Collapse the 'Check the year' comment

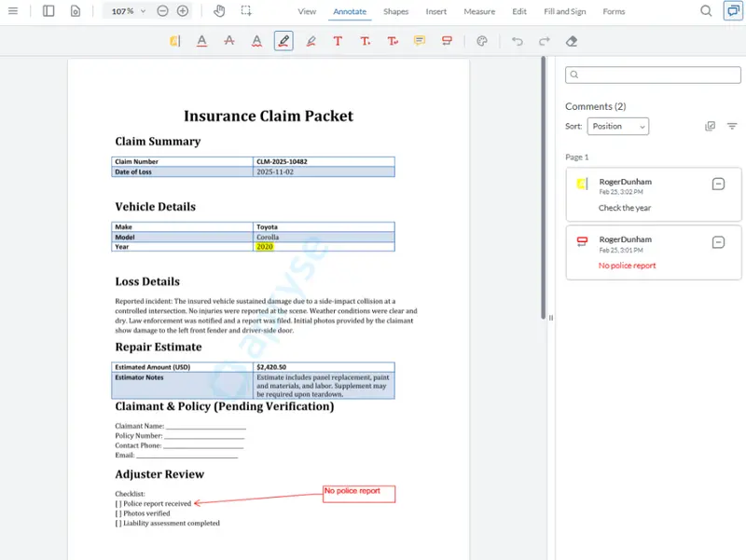coord(718,184)
